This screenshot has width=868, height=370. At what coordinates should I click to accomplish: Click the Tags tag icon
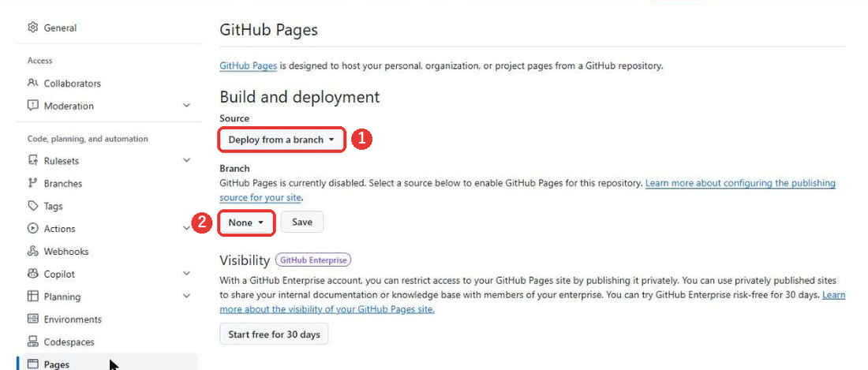[x=32, y=206]
